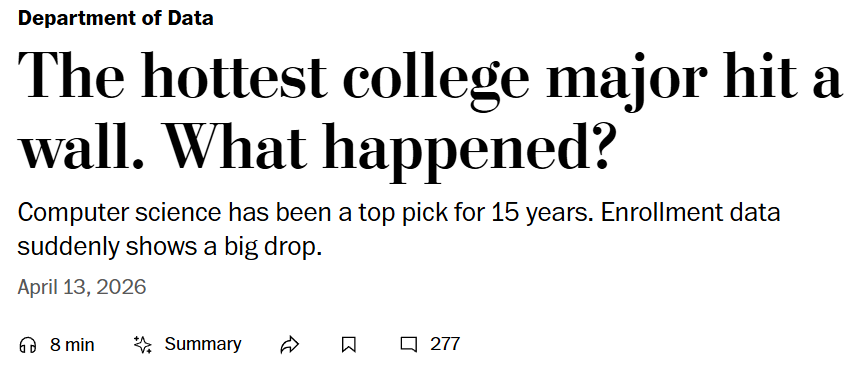
Task: Click headline line "wall. What happened?"
Action: pyautogui.click(x=316, y=146)
